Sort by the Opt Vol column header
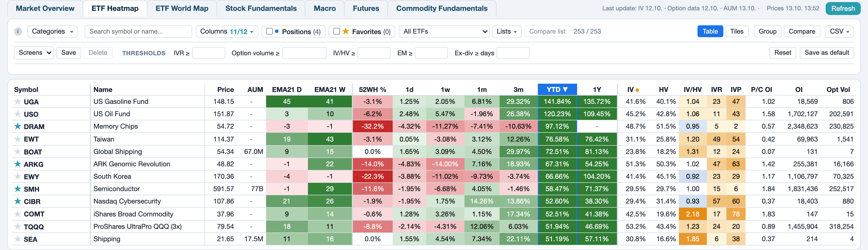 [x=838, y=90]
